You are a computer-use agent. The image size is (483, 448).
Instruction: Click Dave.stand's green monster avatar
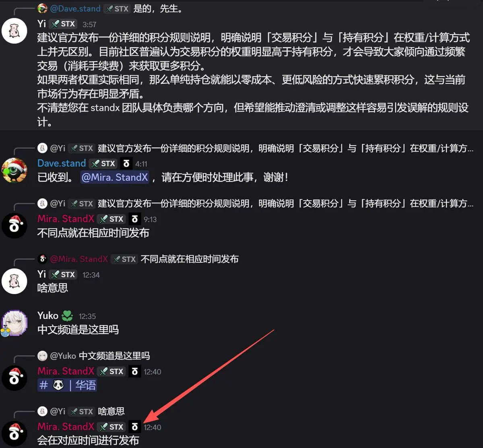coord(14,170)
